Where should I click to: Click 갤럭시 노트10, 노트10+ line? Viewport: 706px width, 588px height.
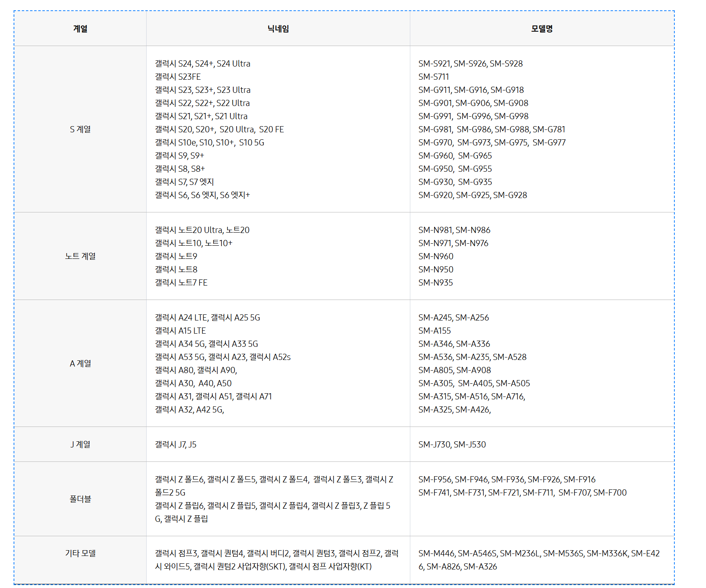(x=193, y=243)
